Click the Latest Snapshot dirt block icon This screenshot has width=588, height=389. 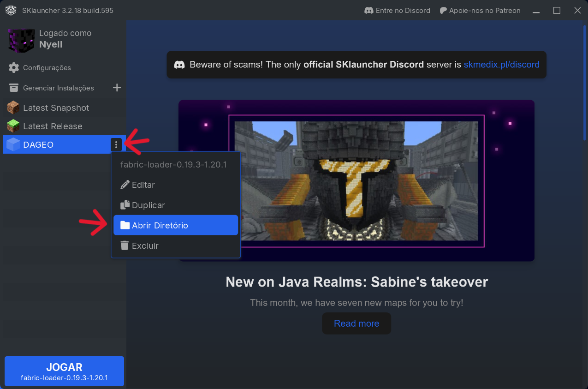13,108
